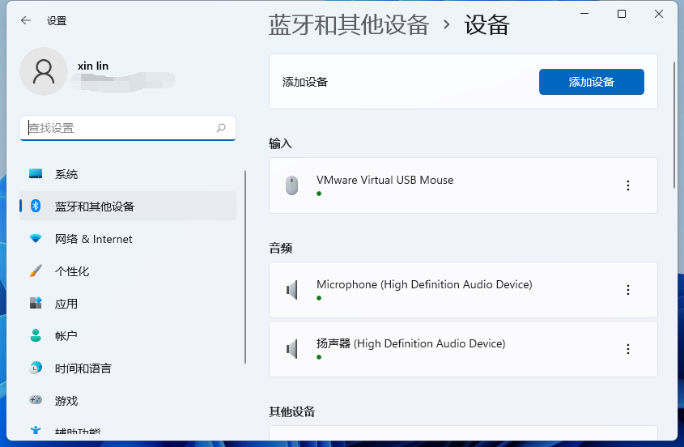The image size is (684, 447).
Task: Open 帐户 settings page
Action: pos(66,336)
